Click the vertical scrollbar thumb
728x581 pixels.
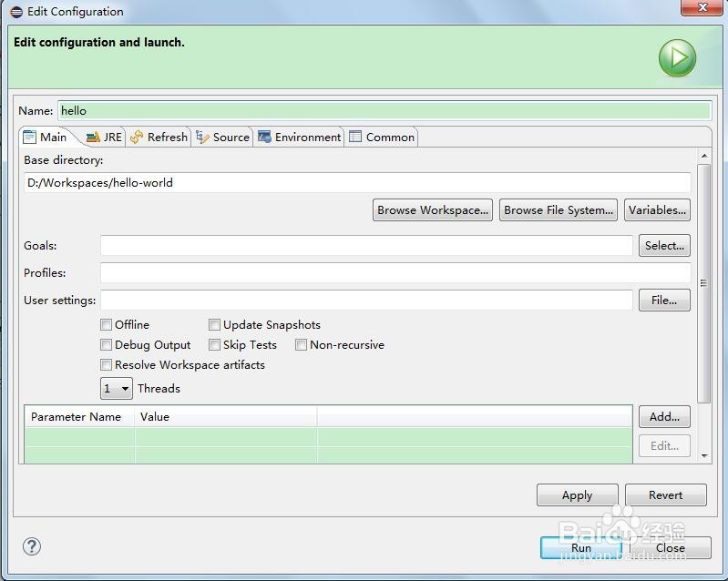point(704,283)
